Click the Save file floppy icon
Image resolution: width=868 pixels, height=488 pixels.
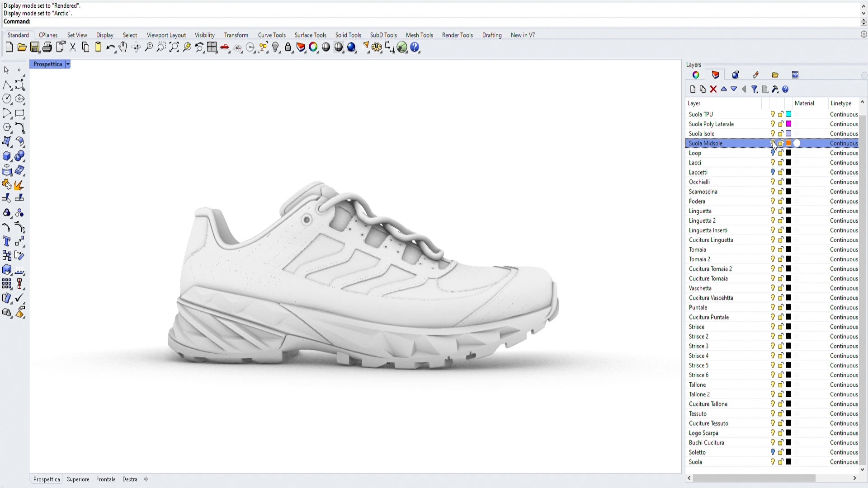(x=34, y=47)
